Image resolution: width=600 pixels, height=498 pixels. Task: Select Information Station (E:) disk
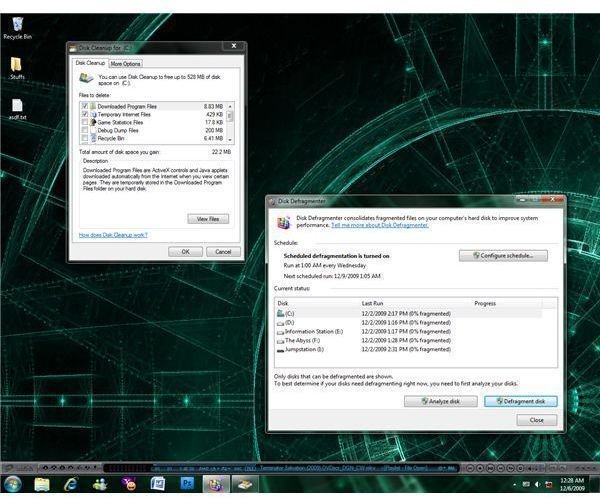(x=409, y=331)
